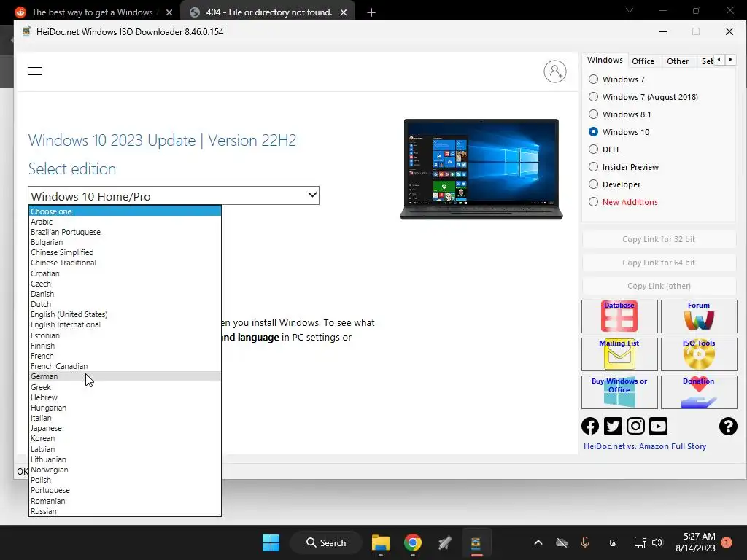Pick Russian from the language list
Viewport: 747px width, 560px height.
[125, 511]
